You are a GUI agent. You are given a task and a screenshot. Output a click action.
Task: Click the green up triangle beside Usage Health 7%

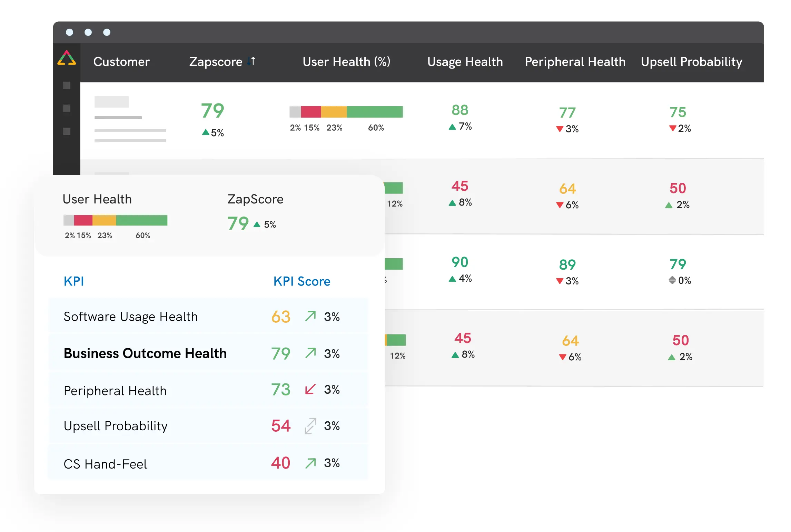pyautogui.click(x=452, y=127)
